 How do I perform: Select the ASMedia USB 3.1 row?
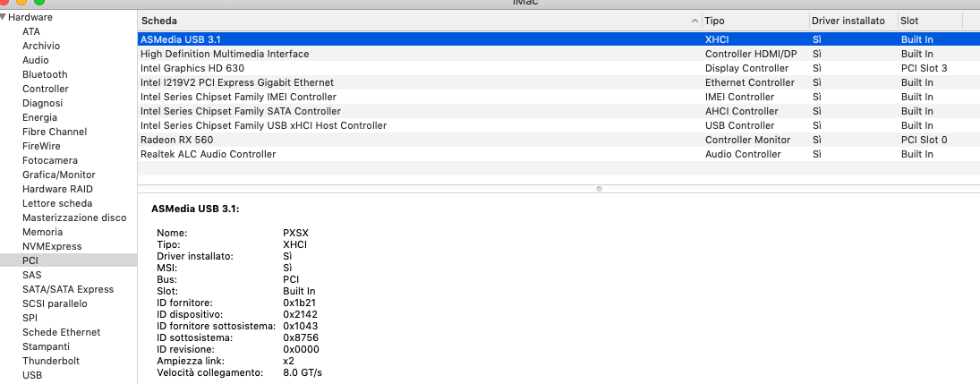558,39
